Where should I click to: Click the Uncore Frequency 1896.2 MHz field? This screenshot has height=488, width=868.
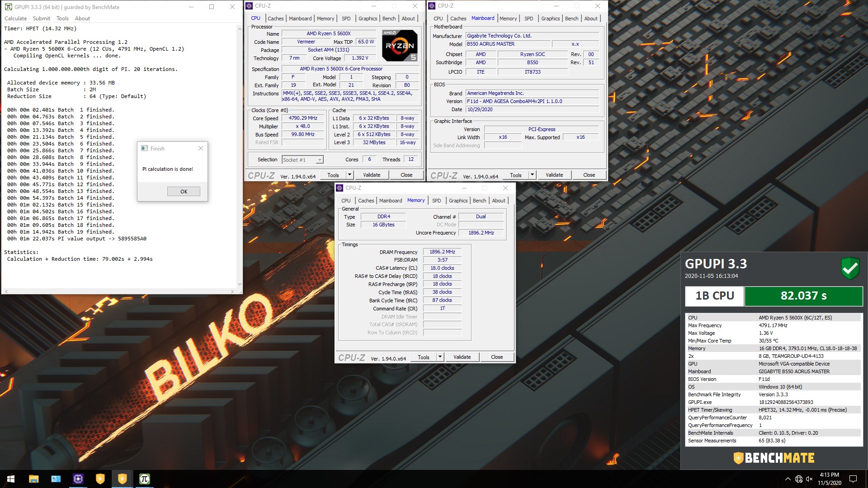tap(481, 233)
